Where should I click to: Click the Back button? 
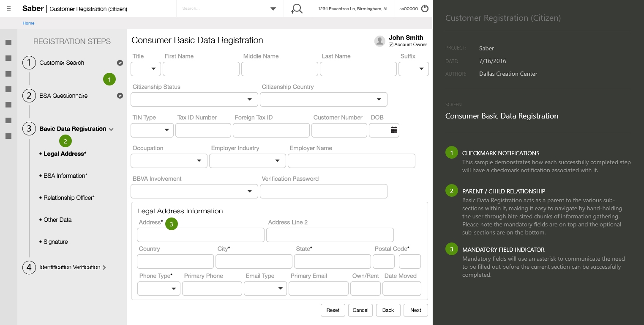tap(388, 310)
